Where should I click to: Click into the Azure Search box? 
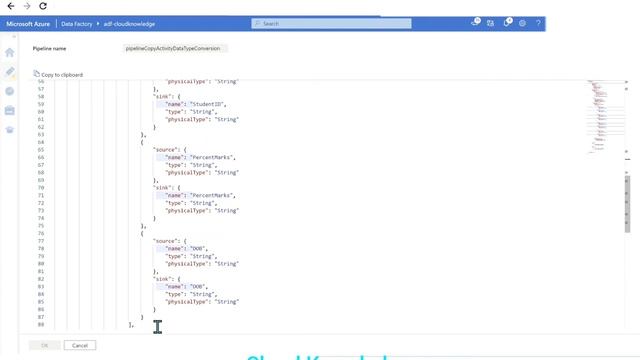(331, 24)
